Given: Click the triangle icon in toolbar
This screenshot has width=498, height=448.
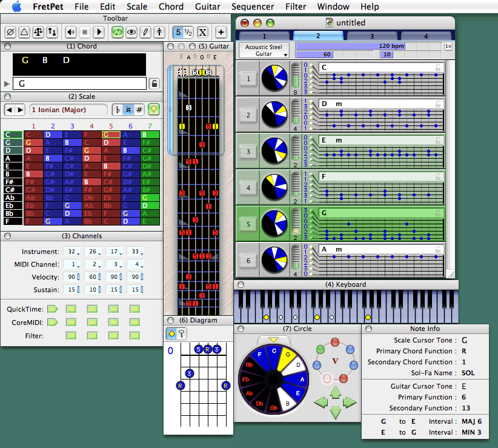Looking at the screenshot, I should coord(24,32).
